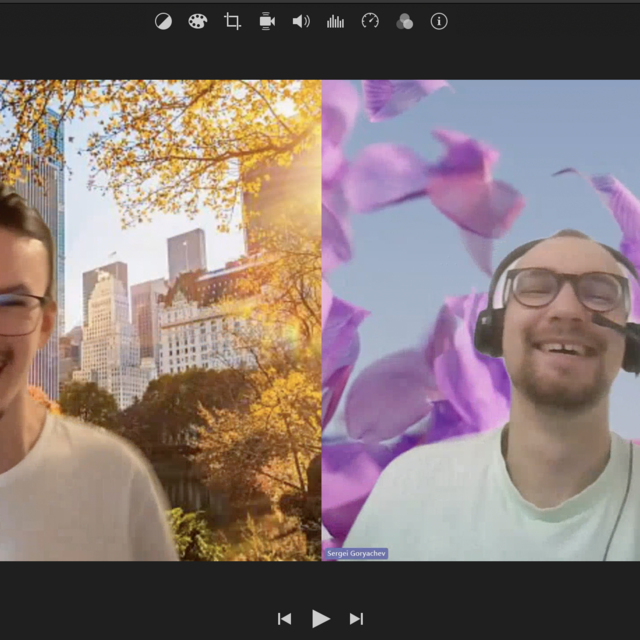Viewport: 640px width, 640px height.
Task: Skip forward to the next clip
Action: (356, 619)
